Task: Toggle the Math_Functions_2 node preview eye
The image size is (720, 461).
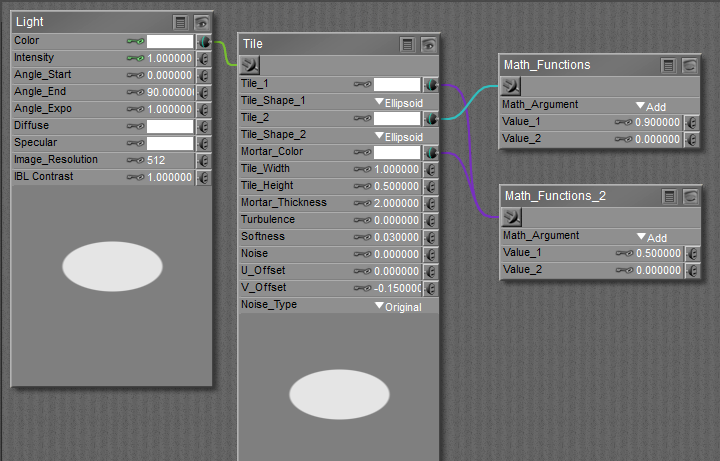Action: tap(691, 197)
